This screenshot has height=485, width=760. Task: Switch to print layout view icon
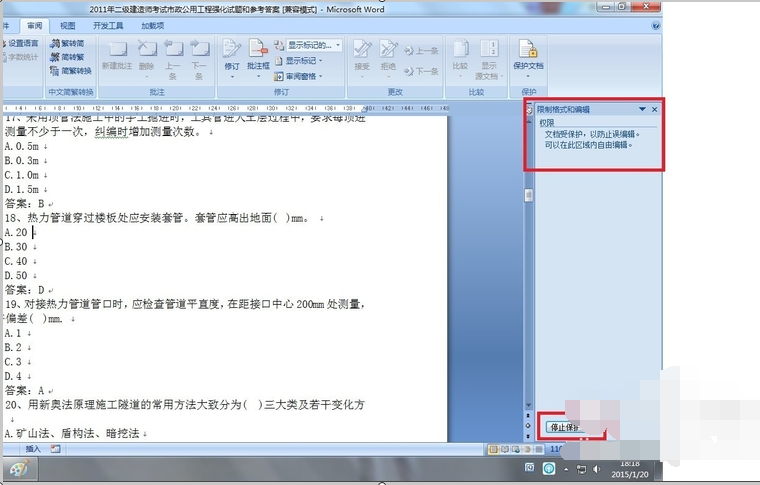[493, 449]
